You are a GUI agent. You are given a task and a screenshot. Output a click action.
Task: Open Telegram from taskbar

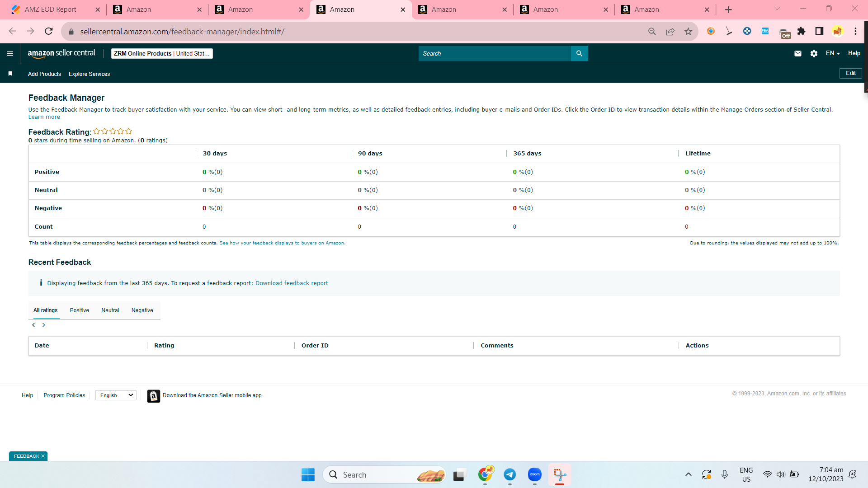(510, 474)
